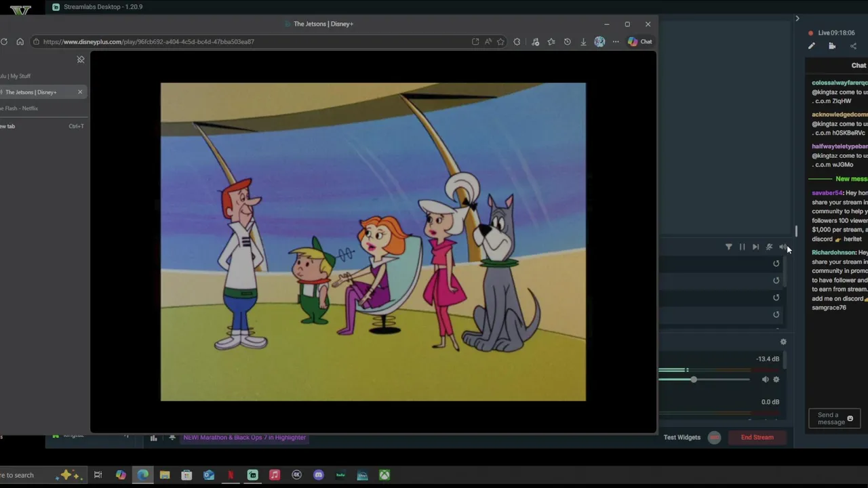Open Task View on taskbar

coord(98,475)
